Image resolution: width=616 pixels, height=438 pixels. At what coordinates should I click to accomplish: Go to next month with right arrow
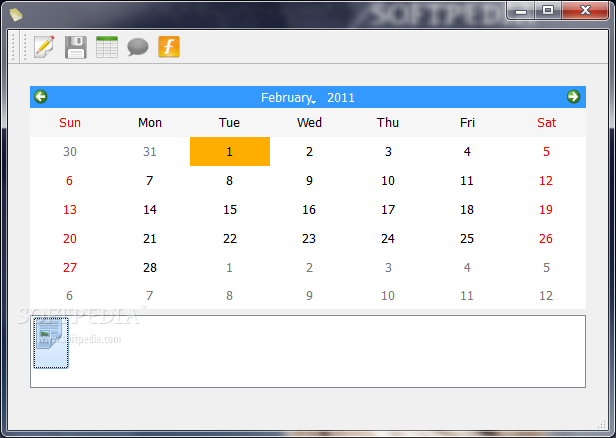573,97
